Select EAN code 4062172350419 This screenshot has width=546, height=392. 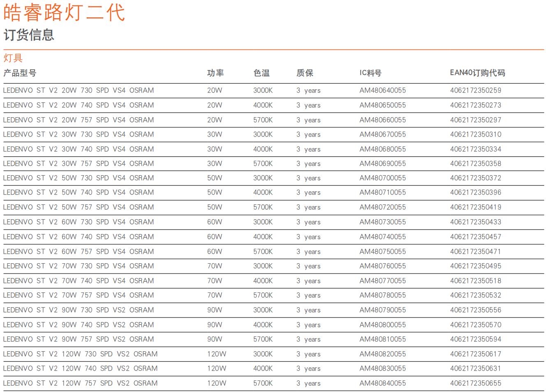pos(476,207)
